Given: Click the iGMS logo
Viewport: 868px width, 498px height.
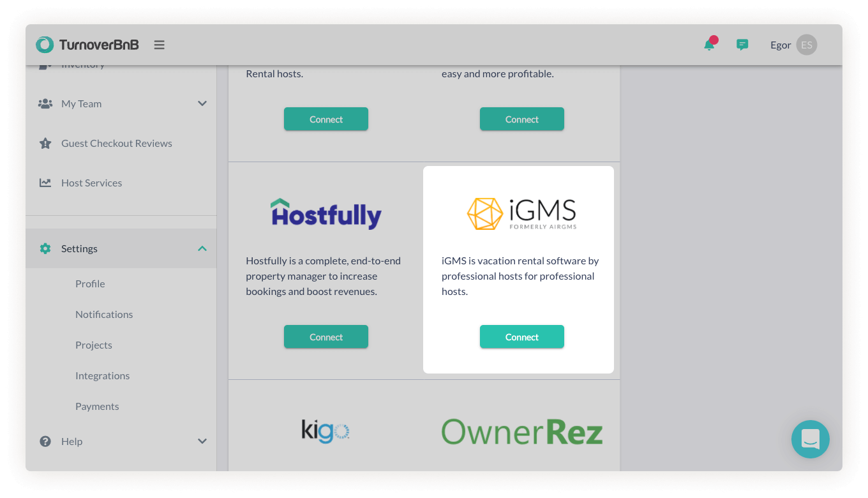Looking at the screenshot, I should click(522, 213).
